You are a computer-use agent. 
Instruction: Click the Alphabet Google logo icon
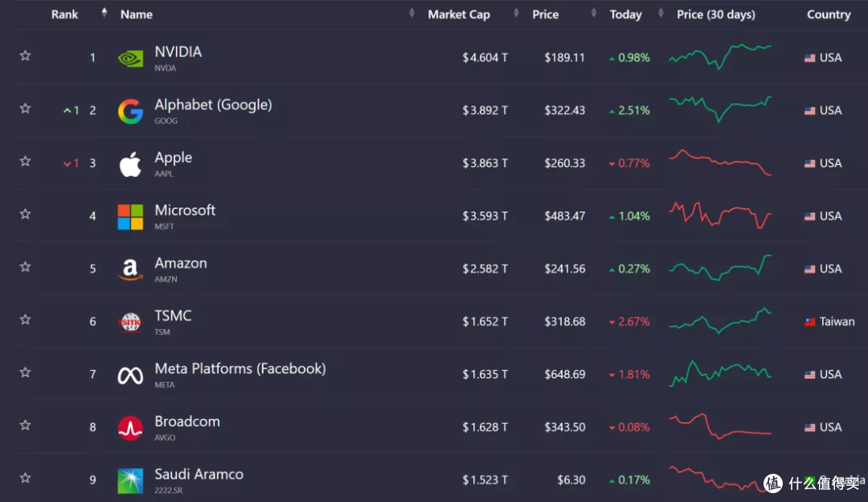(x=131, y=111)
